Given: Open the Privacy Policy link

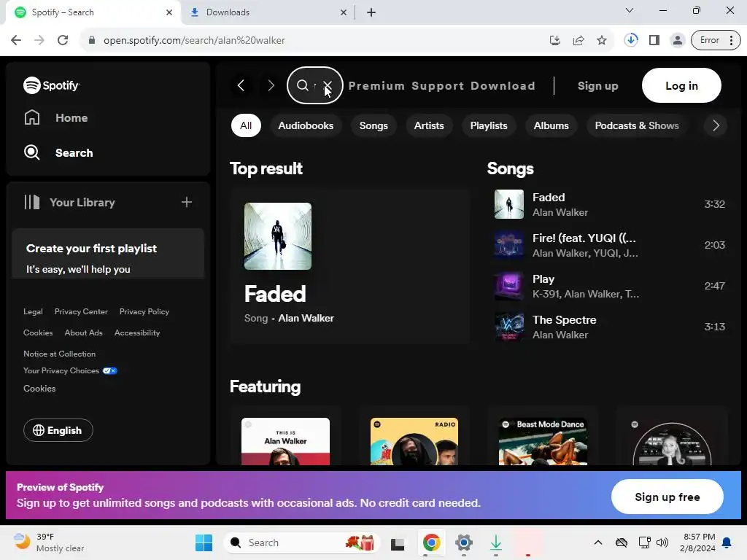Looking at the screenshot, I should [x=144, y=311].
